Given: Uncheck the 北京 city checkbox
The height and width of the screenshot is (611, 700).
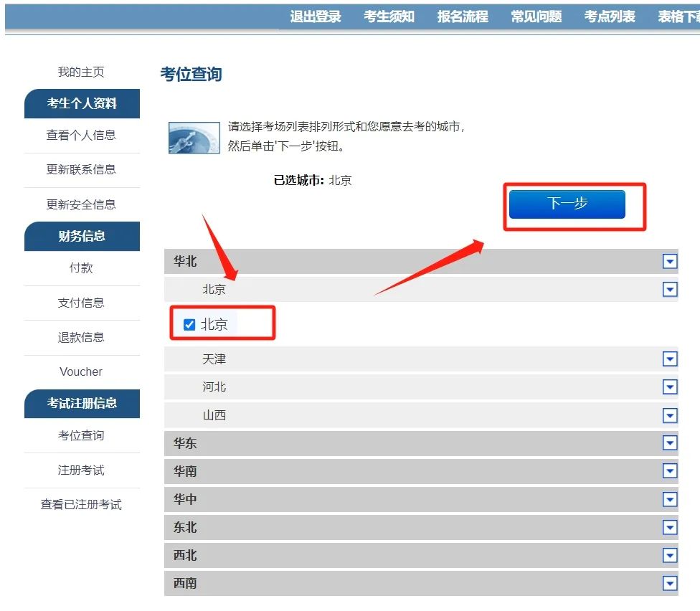Looking at the screenshot, I should 189,324.
